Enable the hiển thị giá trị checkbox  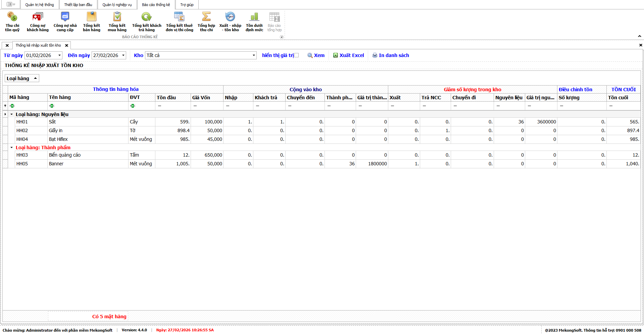pos(296,55)
